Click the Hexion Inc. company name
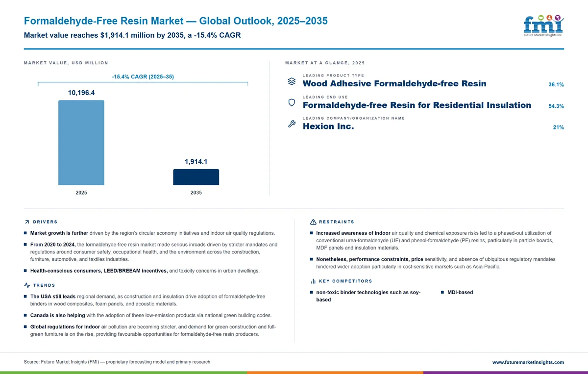Viewport: 588px width, 374px height. [x=328, y=126]
